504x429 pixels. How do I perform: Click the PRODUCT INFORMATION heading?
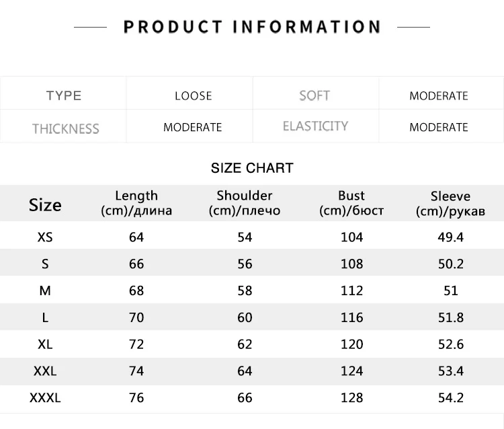252,27
